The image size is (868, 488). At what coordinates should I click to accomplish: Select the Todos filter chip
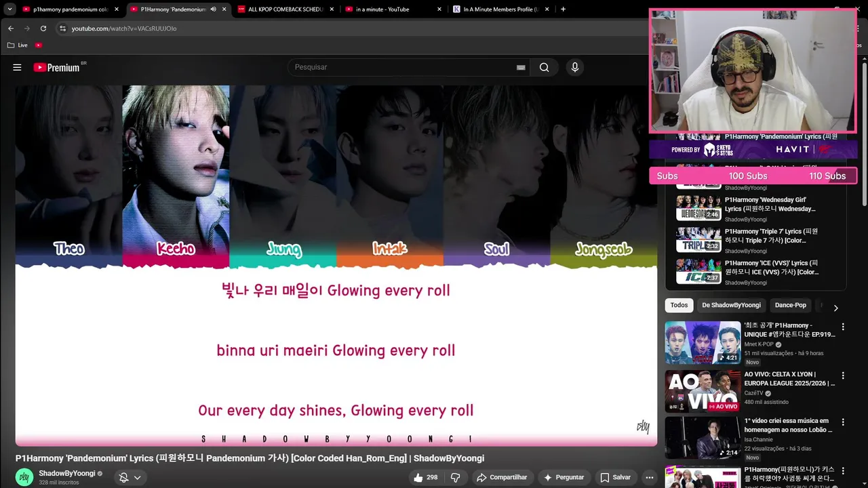[679, 305]
